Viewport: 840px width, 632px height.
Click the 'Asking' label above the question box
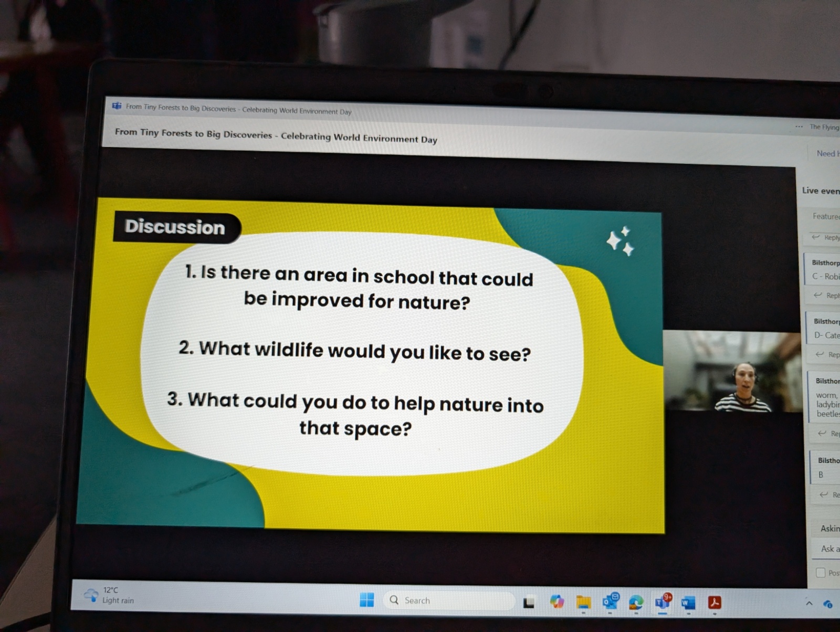coord(830,528)
